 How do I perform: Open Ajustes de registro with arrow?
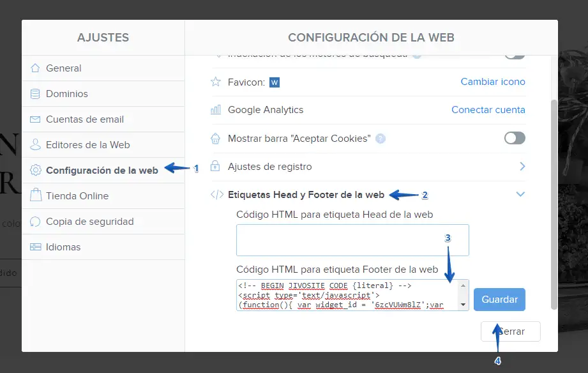coord(522,167)
